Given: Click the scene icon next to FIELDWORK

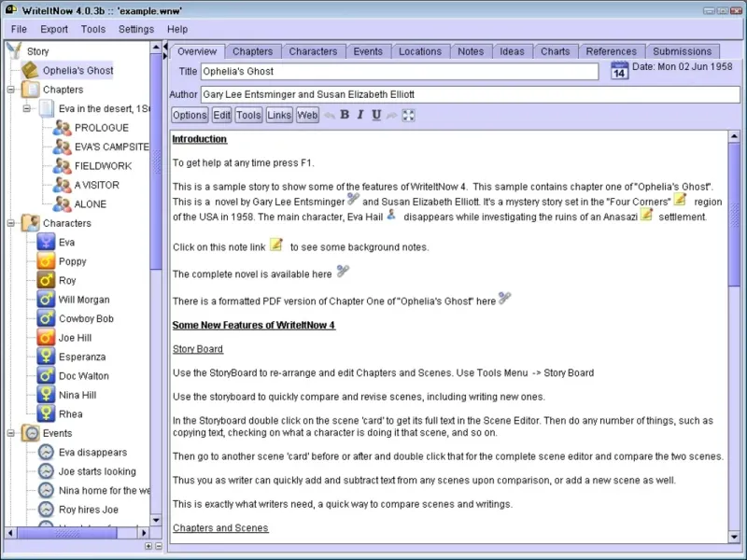Looking at the screenshot, I should point(62,166).
